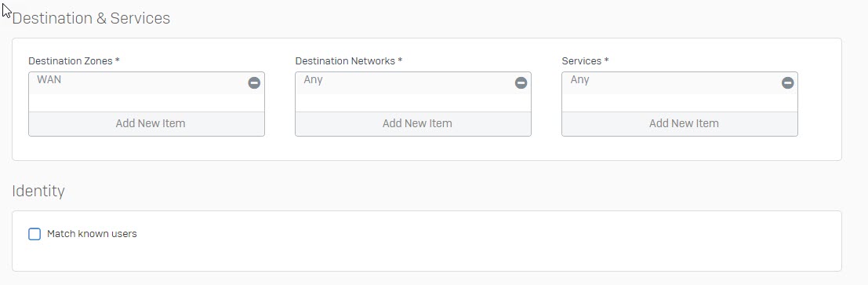Click the Identity section heading
The width and height of the screenshot is (868, 285).
38,192
